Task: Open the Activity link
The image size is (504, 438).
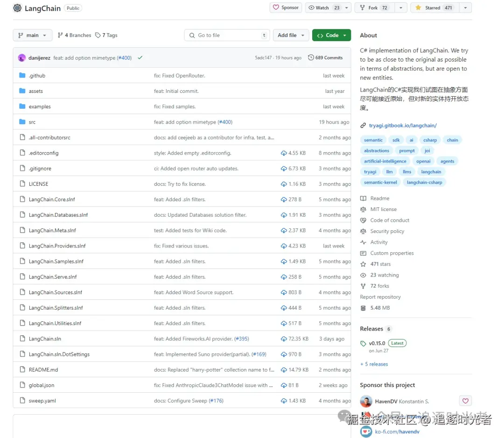Action: [x=378, y=242]
